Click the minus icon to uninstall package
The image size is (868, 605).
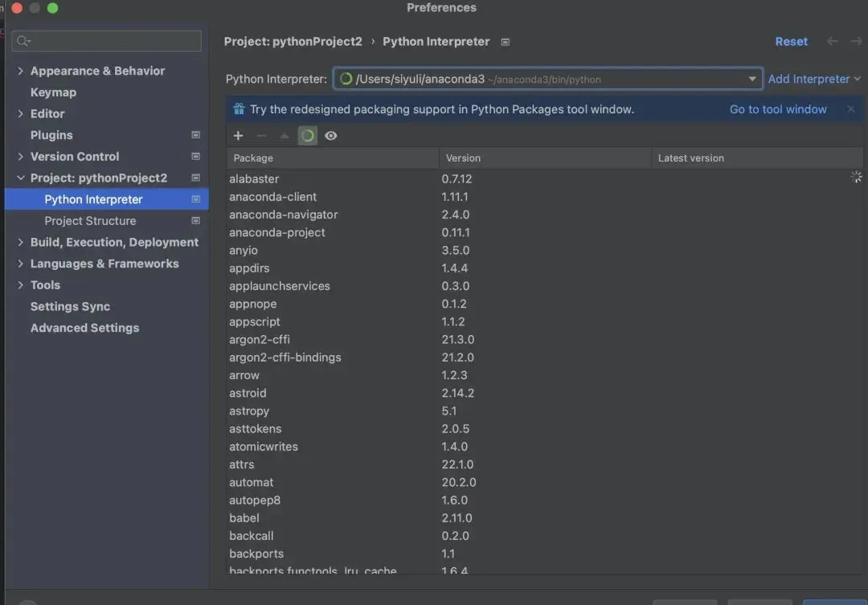pos(261,136)
